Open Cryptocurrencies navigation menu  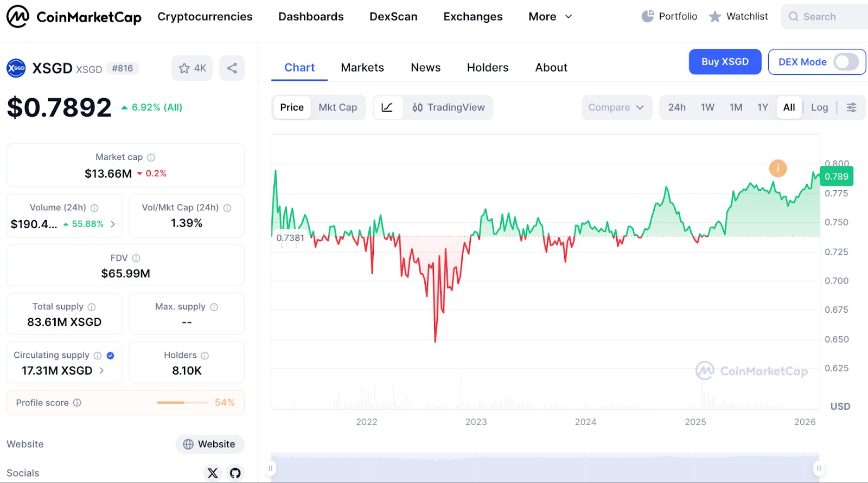pyautogui.click(x=205, y=17)
